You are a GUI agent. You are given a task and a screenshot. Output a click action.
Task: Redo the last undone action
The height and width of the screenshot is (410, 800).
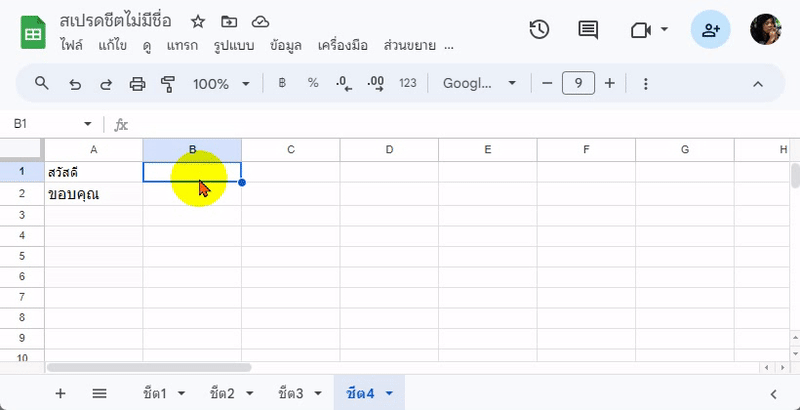105,83
